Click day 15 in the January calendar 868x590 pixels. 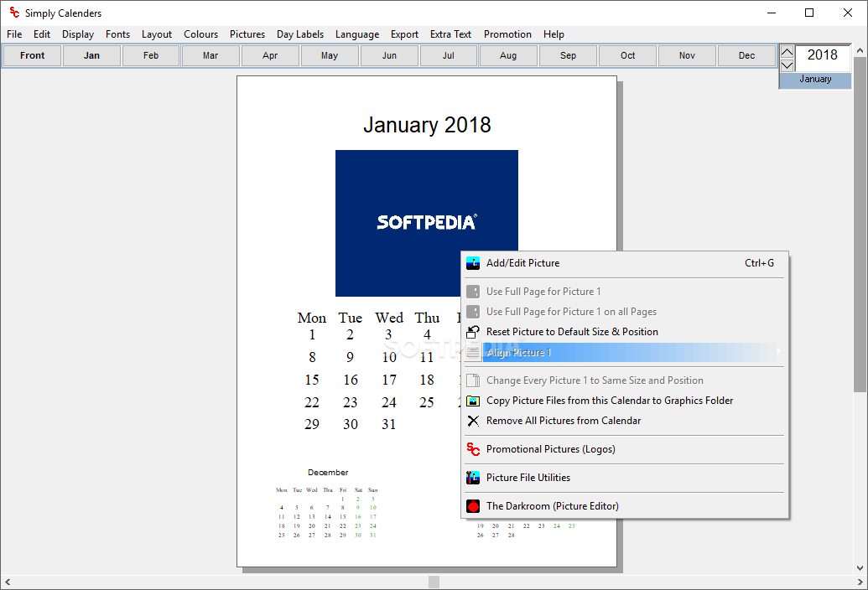[312, 380]
